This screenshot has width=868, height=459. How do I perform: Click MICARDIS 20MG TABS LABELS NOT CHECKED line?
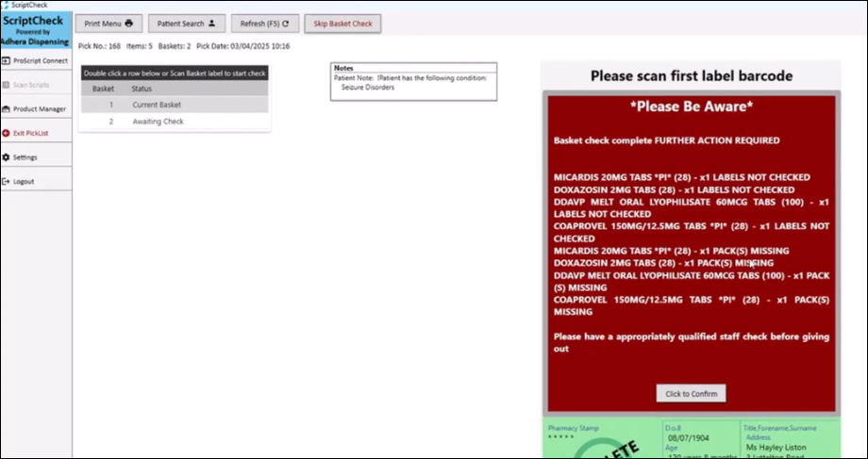[682, 177]
